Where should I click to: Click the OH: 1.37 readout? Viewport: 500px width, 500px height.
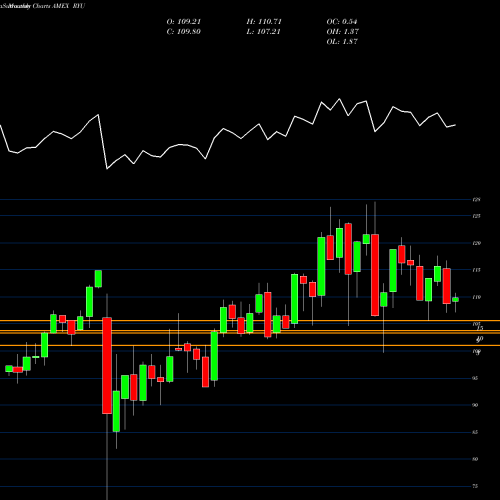(x=342, y=32)
